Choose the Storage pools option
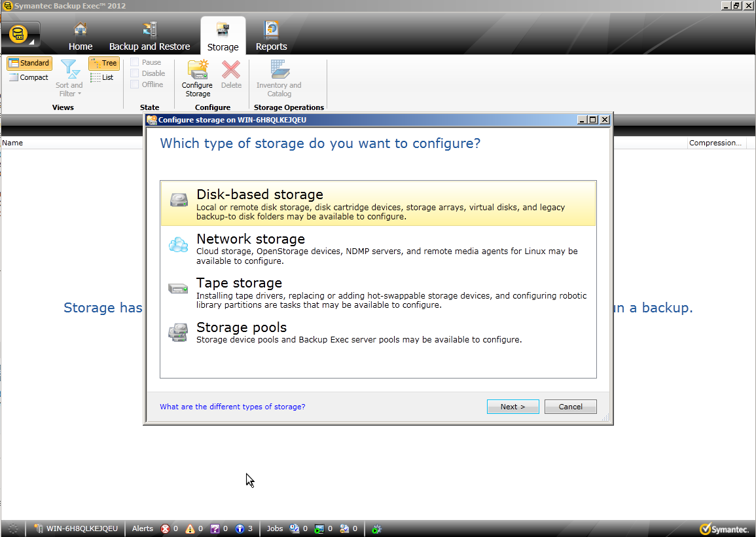756x537 pixels. [x=378, y=331]
